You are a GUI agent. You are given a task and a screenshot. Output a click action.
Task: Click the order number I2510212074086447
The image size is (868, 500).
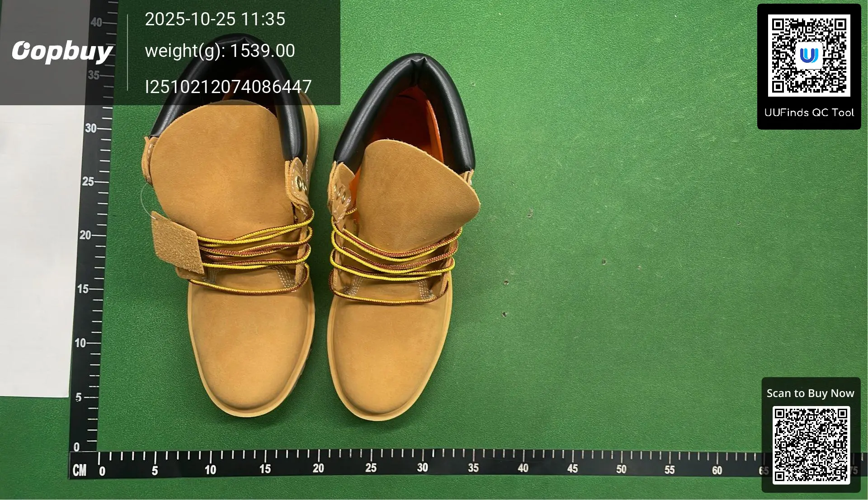coord(228,87)
